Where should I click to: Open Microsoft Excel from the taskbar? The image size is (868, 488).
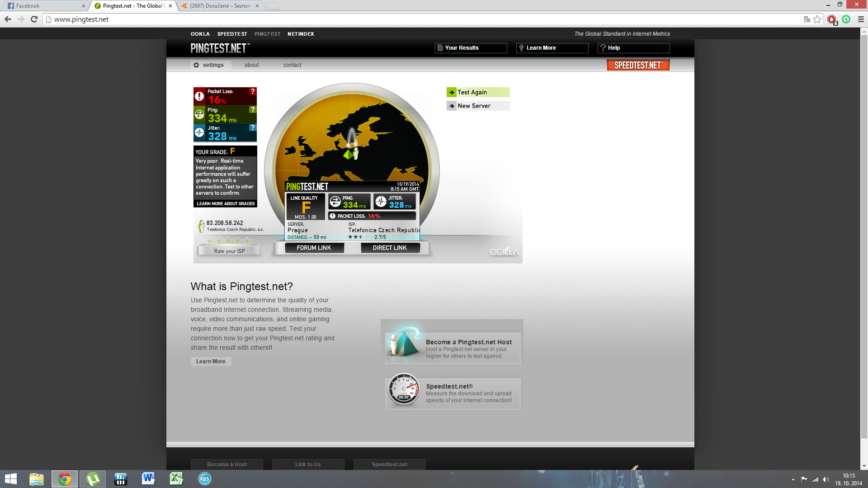click(176, 479)
